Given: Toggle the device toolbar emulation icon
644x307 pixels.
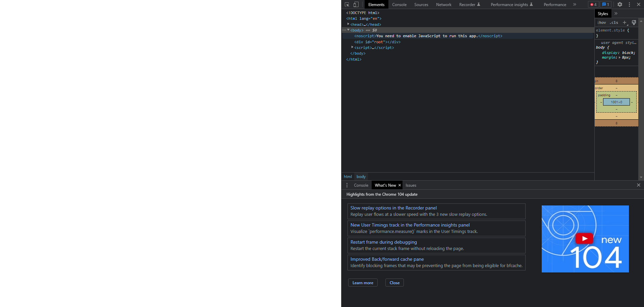Looking at the screenshot, I should coord(356,4).
